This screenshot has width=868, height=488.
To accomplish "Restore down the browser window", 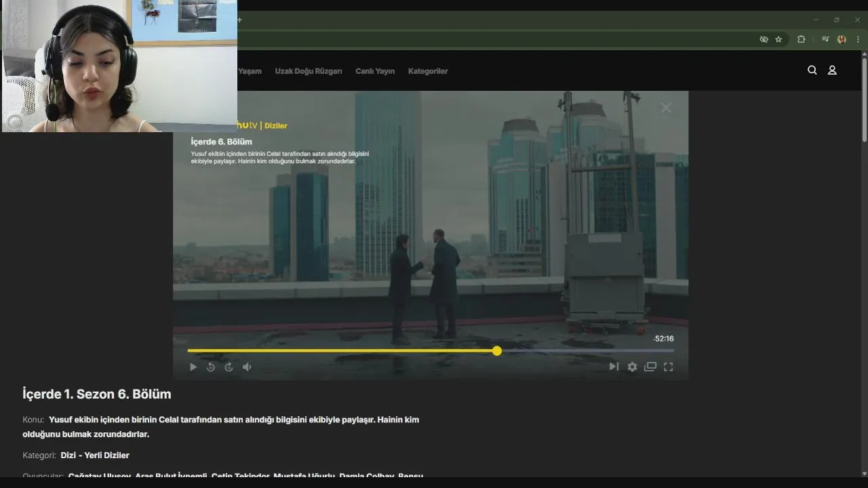I will point(836,20).
